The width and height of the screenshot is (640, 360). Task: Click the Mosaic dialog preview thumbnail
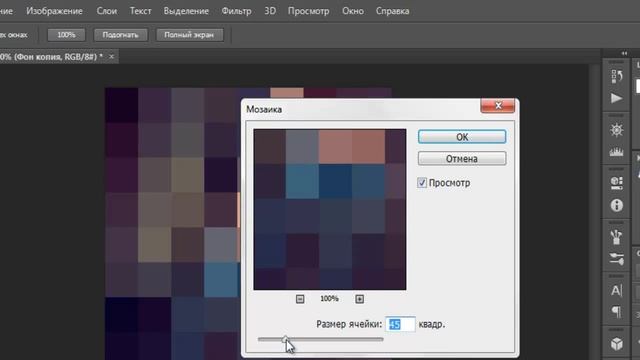[330, 209]
